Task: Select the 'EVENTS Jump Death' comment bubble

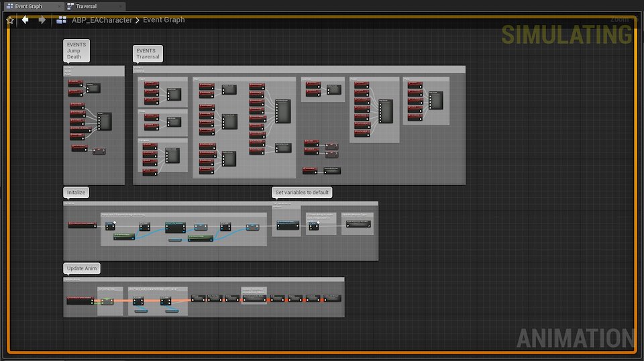Action: (x=76, y=50)
